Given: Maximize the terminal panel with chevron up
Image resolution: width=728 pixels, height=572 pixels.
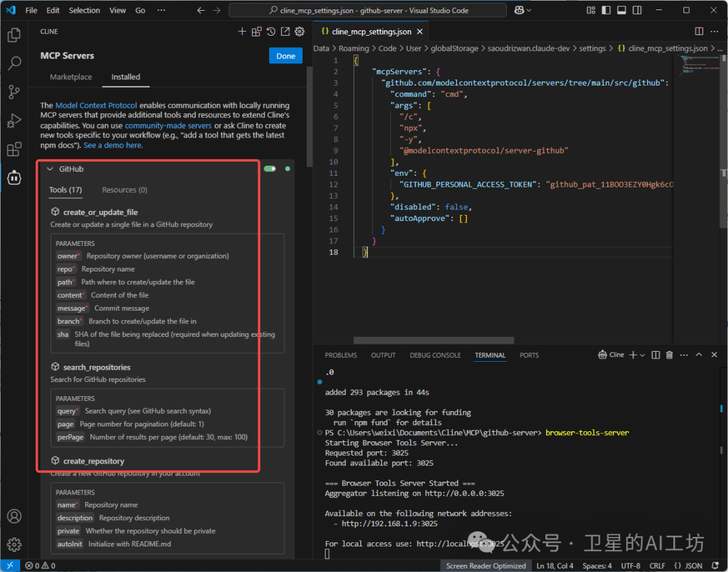Looking at the screenshot, I should click(x=699, y=355).
